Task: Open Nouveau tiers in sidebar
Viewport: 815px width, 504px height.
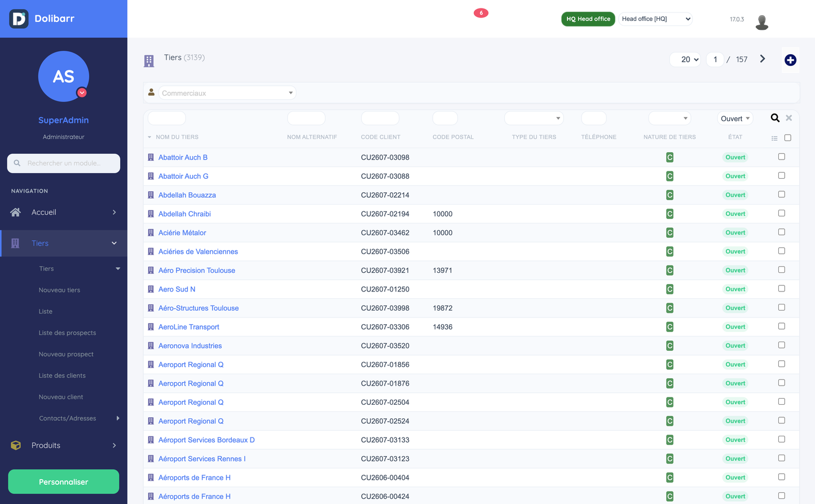Action: click(x=59, y=290)
